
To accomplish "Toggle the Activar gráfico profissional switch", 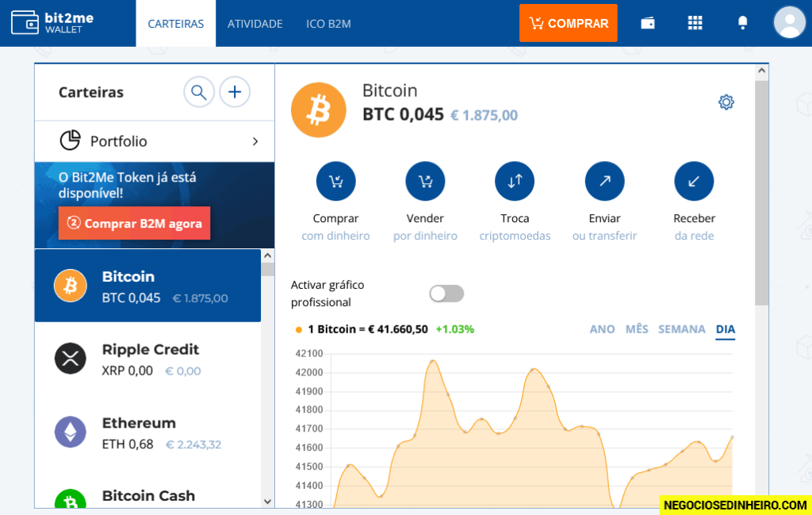I will pyautogui.click(x=446, y=294).
